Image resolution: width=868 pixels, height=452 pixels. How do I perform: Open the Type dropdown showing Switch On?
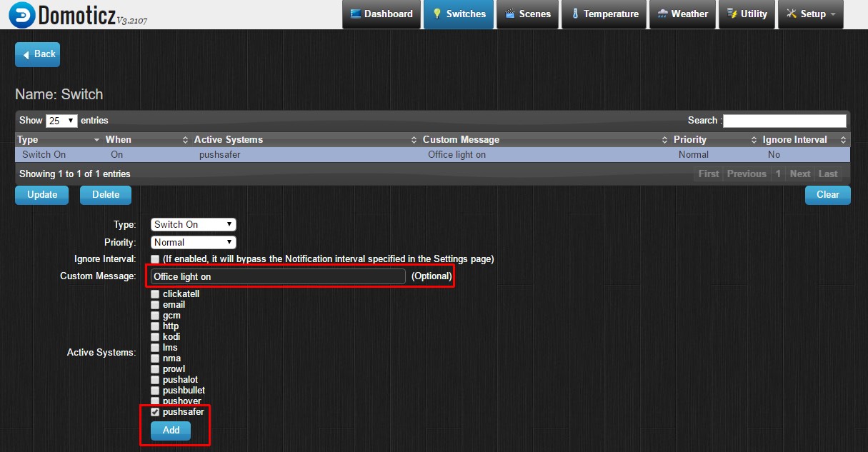click(194, 224)
